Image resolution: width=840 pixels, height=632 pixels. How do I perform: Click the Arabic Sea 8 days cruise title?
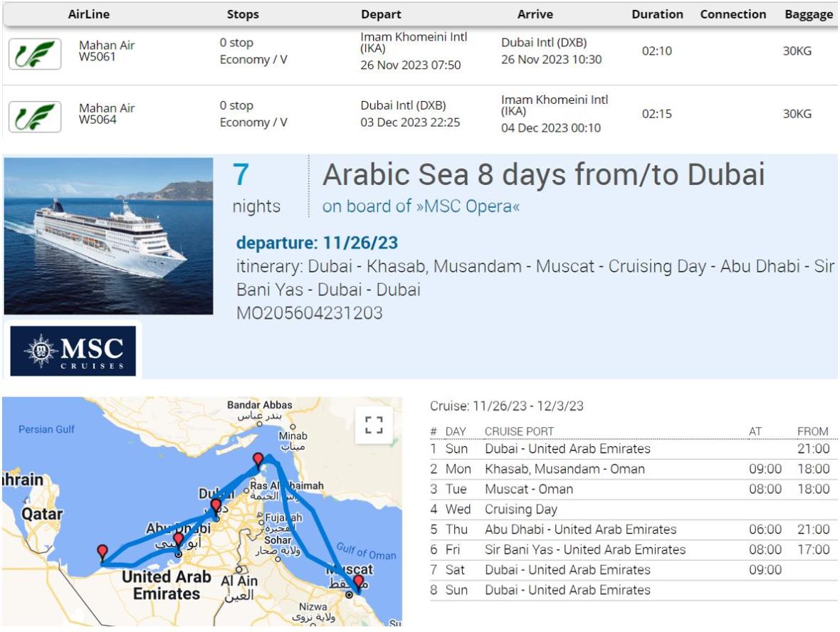click(543, 174)
